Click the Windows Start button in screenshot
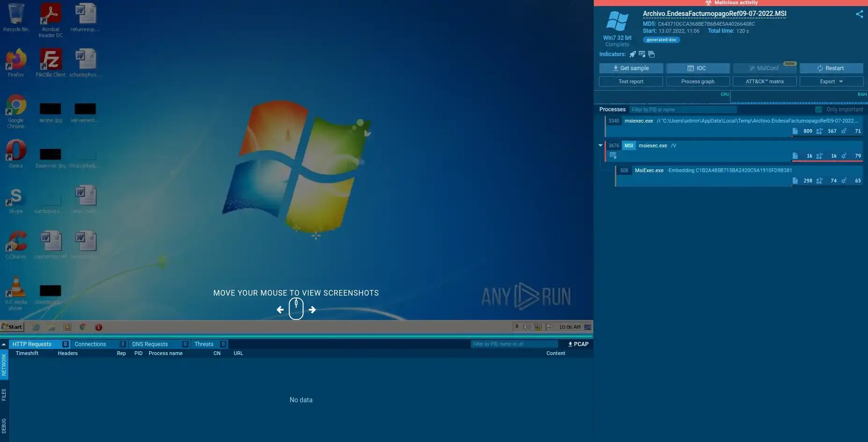Viewport: 868px width, 442px height. (x=12, y=327)
